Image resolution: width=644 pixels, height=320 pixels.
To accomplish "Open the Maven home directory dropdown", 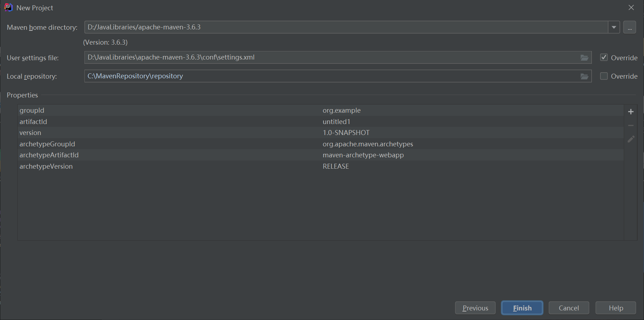I will [614, 27].
